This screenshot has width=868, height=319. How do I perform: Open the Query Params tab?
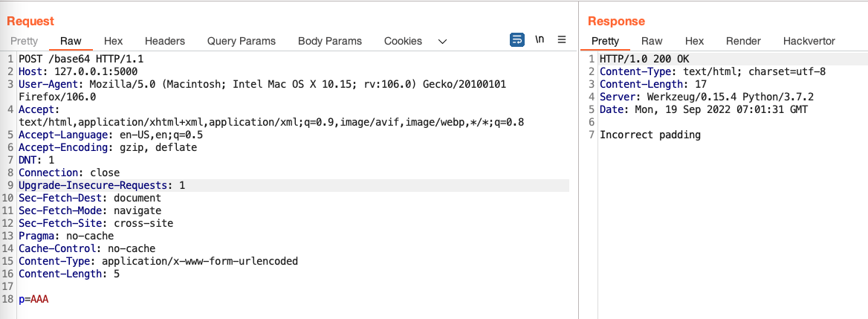click(241, 42)
